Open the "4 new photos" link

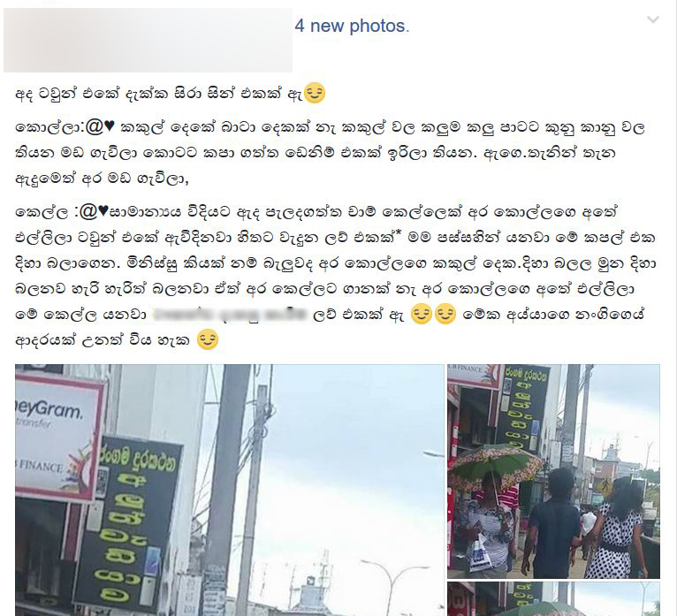click(x=352, y=26)
